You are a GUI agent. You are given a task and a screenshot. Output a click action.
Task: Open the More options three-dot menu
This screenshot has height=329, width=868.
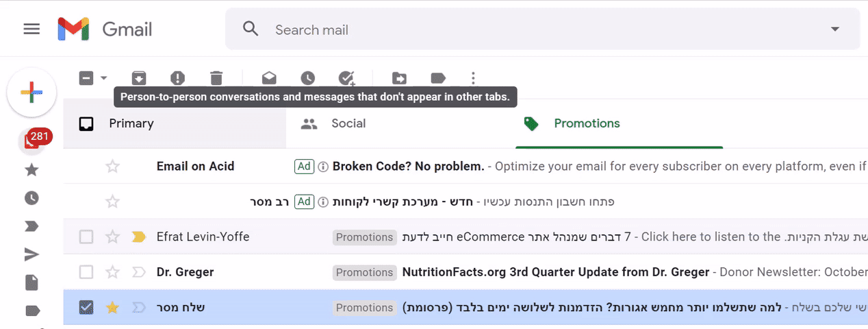pyautogui.click(x=473, y=77)
